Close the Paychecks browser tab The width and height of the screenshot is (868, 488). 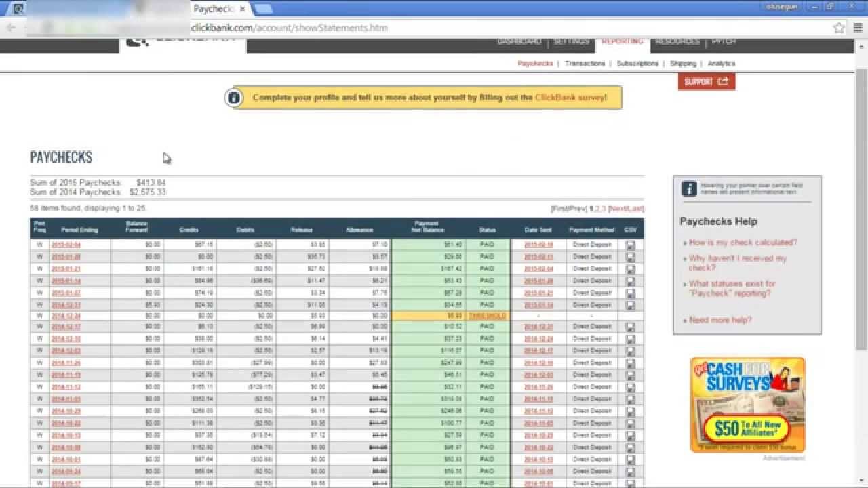point(243,9)
